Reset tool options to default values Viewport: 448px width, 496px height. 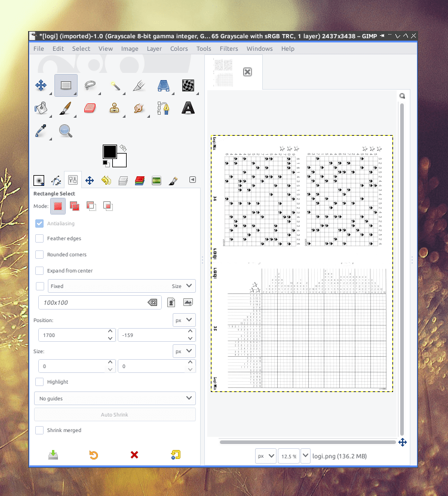point(176,455)
